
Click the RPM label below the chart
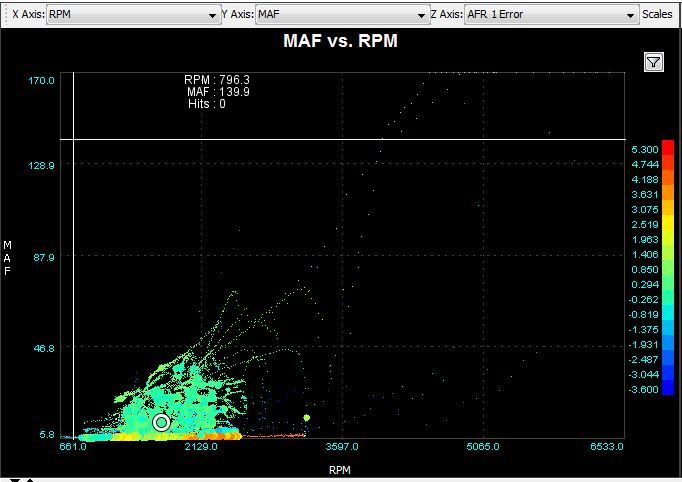click(340, 470)
